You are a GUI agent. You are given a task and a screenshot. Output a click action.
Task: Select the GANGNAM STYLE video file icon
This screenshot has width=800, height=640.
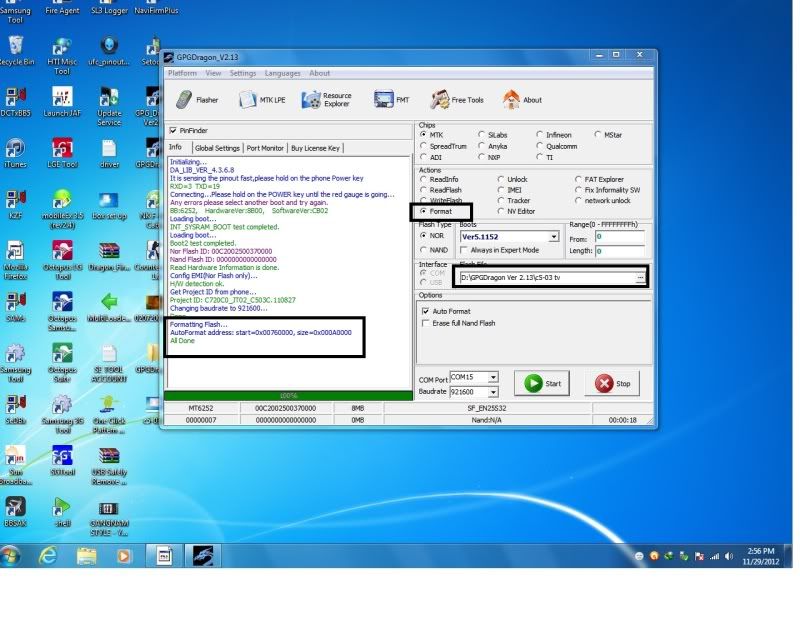109,518
